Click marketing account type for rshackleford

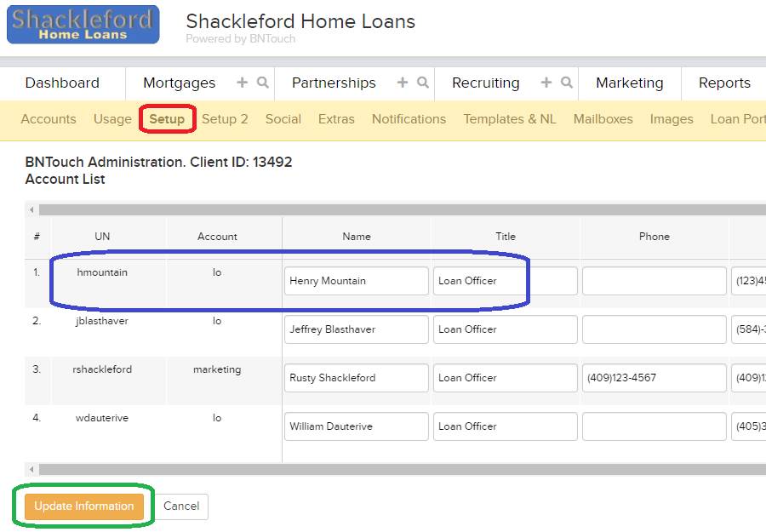click(x=217, y=369)
